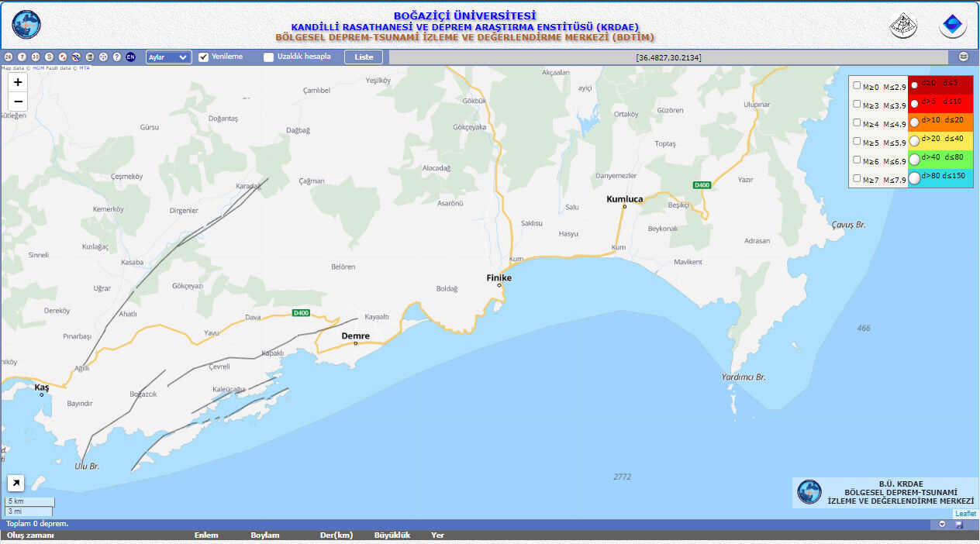The width and height of the screenshot is (980, 544).
Task: Switch language with the EN icon
Action: tap(130, 57)
